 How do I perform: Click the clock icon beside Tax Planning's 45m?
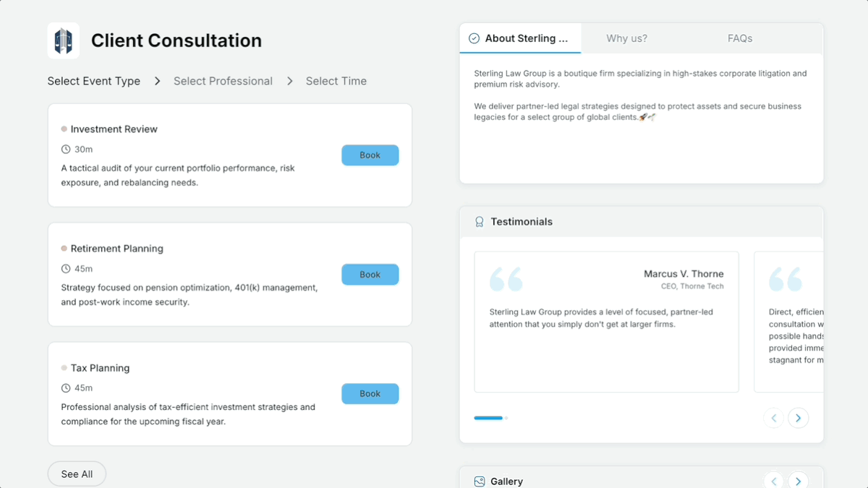pyautogui.click(x=64, y=388)
